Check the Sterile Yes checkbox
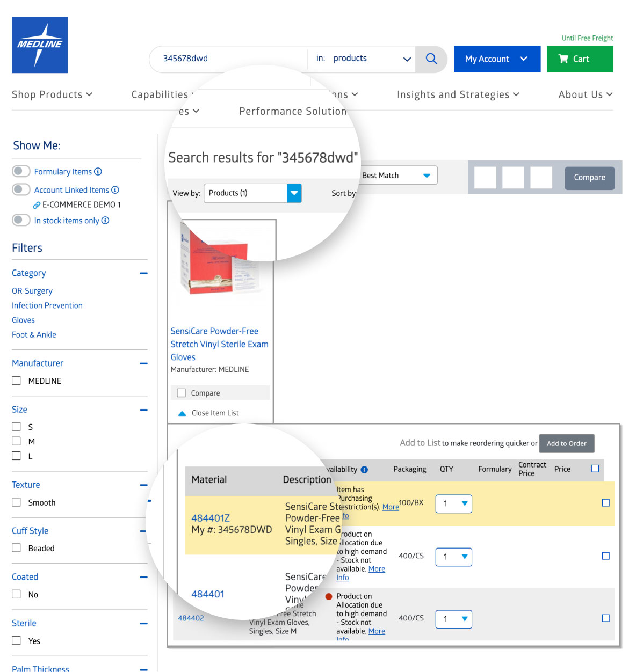 click(x=17, y=640)
